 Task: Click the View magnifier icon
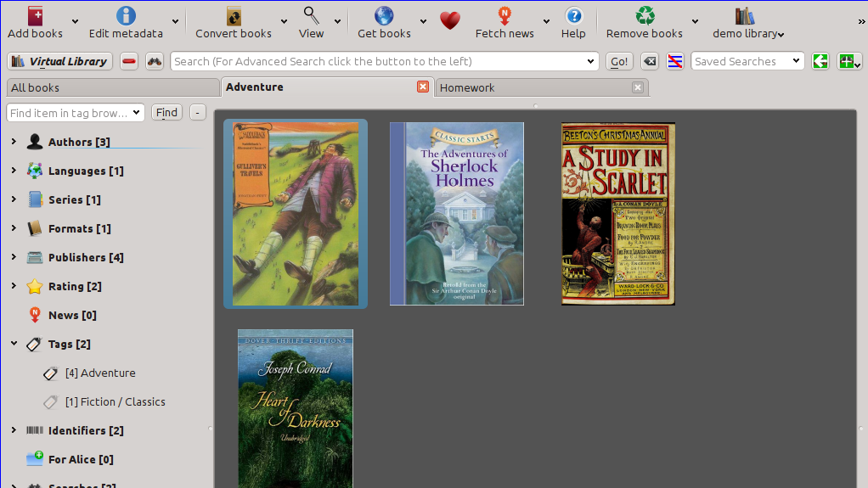click(x=311, y=16)
